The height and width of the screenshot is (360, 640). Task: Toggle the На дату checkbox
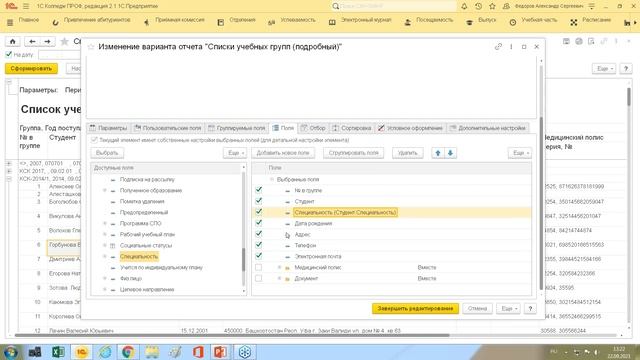click(x=9, y=54)
